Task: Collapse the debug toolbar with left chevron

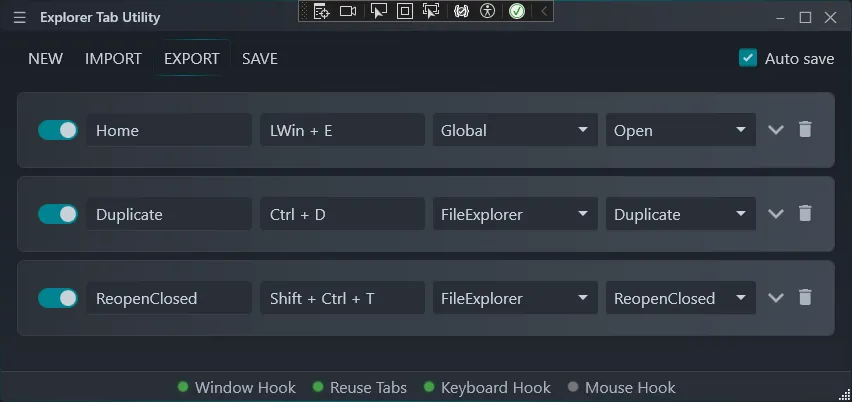Action: click(544, 11)
